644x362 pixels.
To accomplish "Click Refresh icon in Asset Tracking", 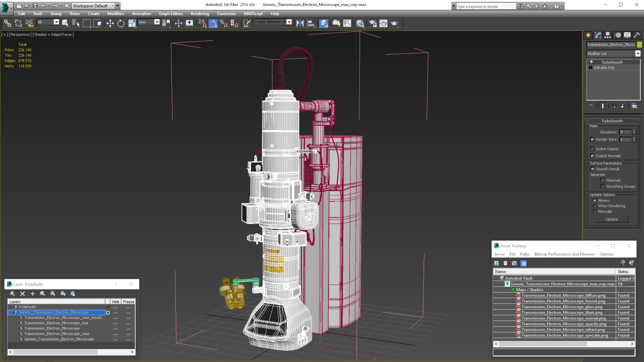I will pyautogui.click(x=496, y=263).
